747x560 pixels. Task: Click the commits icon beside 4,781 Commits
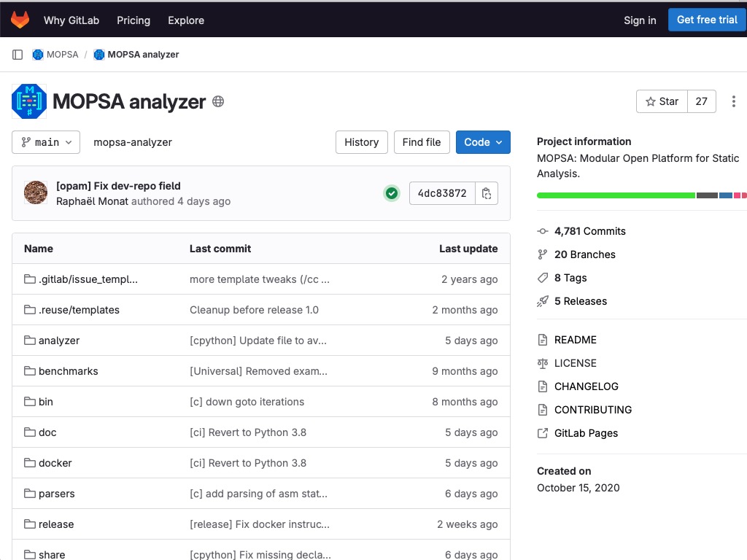pyautogui.click(x=542, y=231)
